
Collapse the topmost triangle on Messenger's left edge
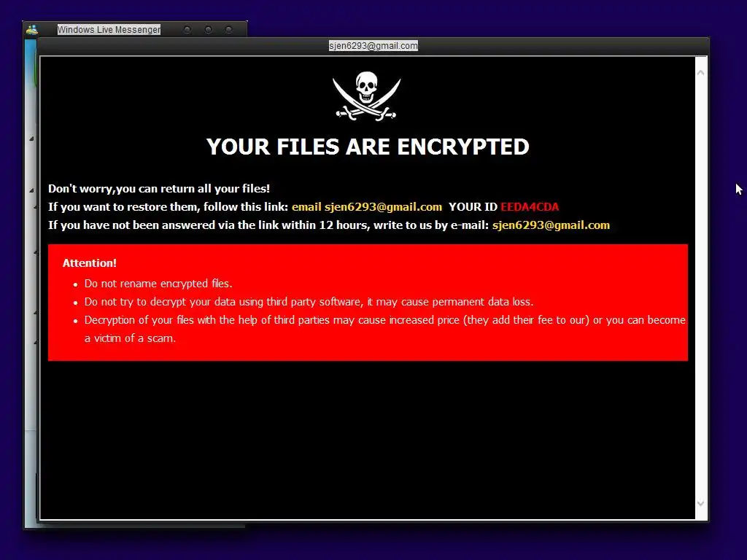[x=31, y=139]
